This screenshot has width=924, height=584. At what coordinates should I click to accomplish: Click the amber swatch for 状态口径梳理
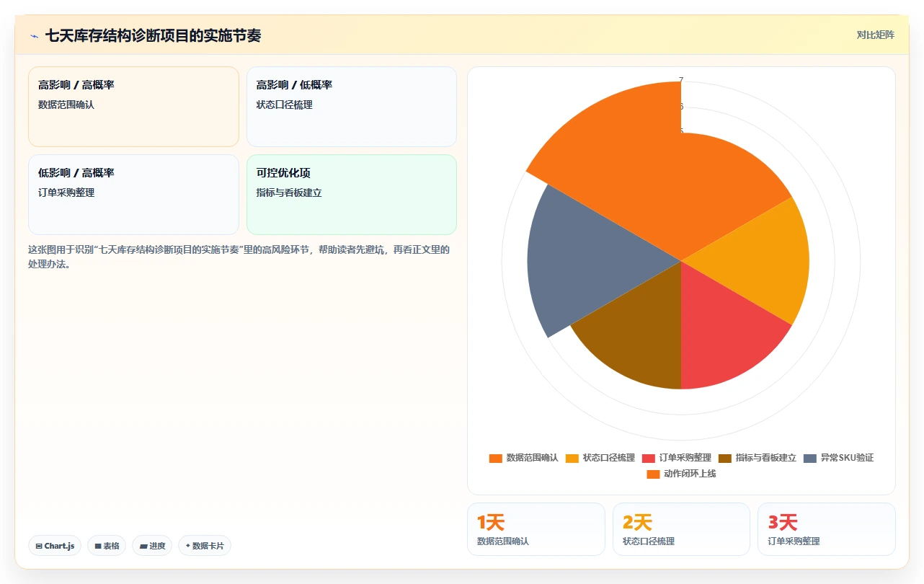point(572,458)
